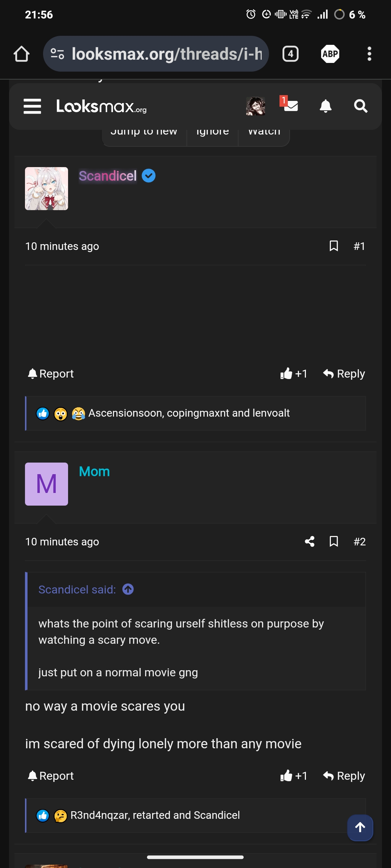Reply to Scandicel's post
The height and width of the screenshot is (868, 391).
pyautogui.click(x=343, y=374)
